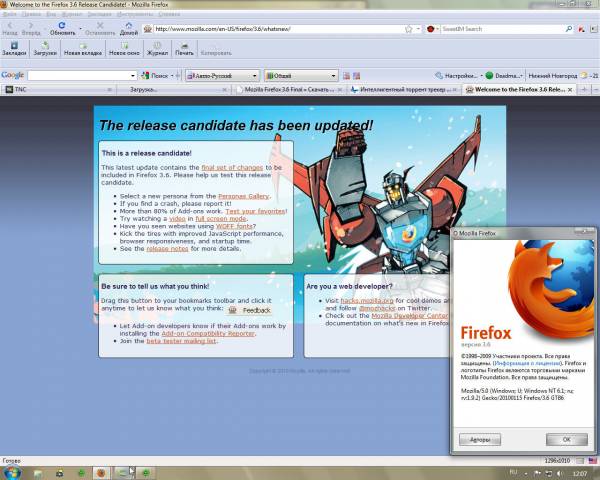Open the 'release notes' link
The height and width of the screenshot is (480, 600).
click(168, 248)
